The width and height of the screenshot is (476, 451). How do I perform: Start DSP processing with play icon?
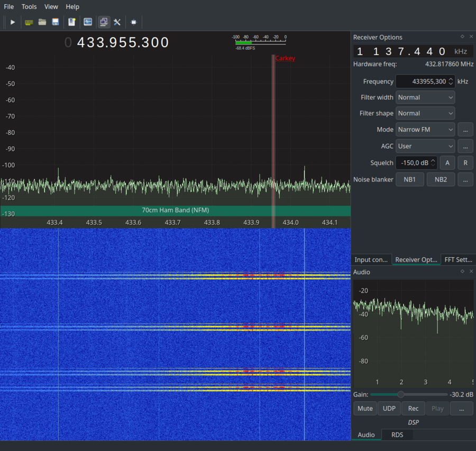coord(13,22)
